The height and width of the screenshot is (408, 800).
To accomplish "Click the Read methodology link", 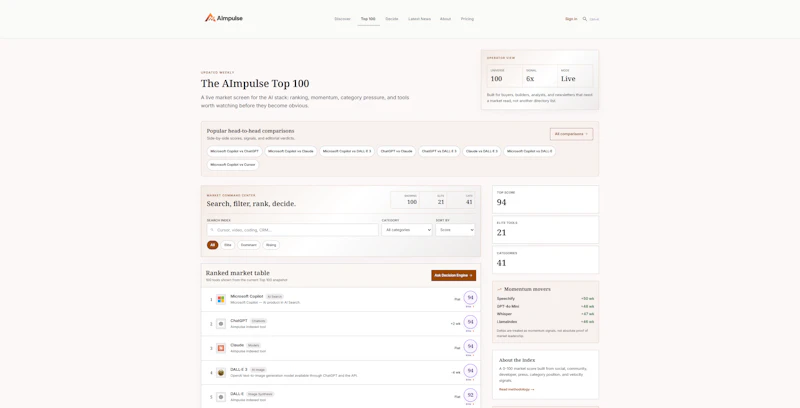I will point(516,389).
